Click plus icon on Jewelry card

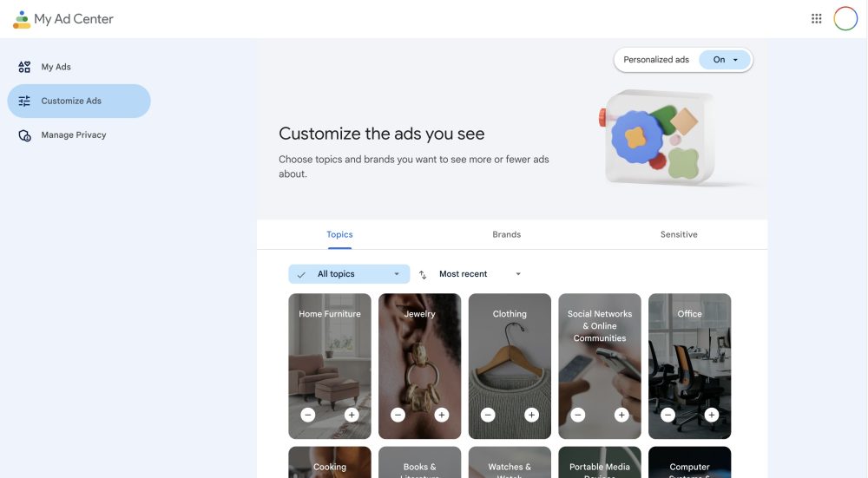pyautogui.click(x=441, y=415)
